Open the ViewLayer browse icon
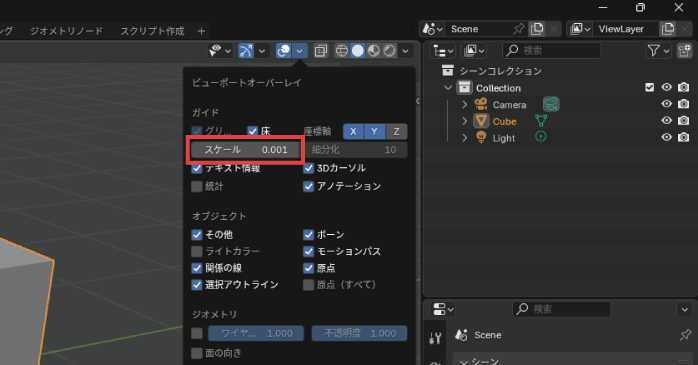 [580, 29]
